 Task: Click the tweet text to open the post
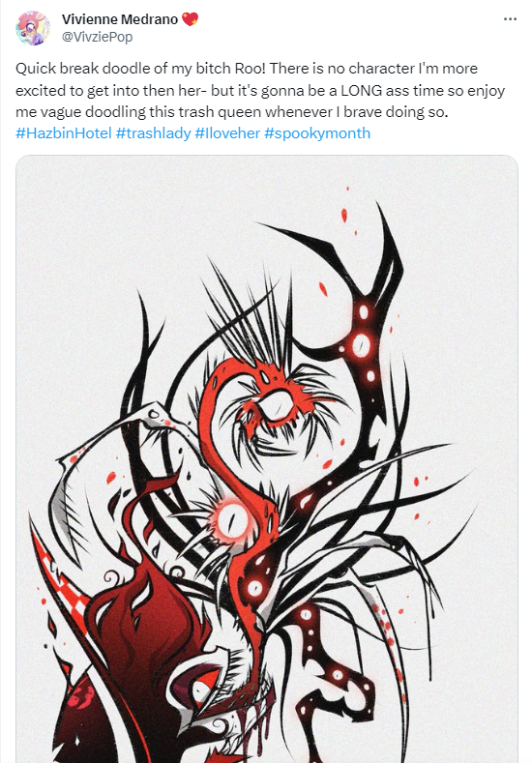[x=260, y=90]
